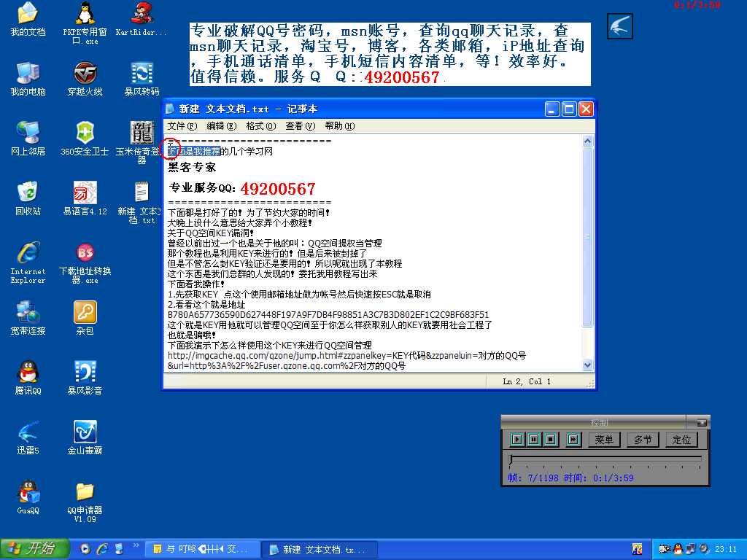Click the 多节 button in 控制 panel
Screen dimensions: 747x560
point(643,440)
